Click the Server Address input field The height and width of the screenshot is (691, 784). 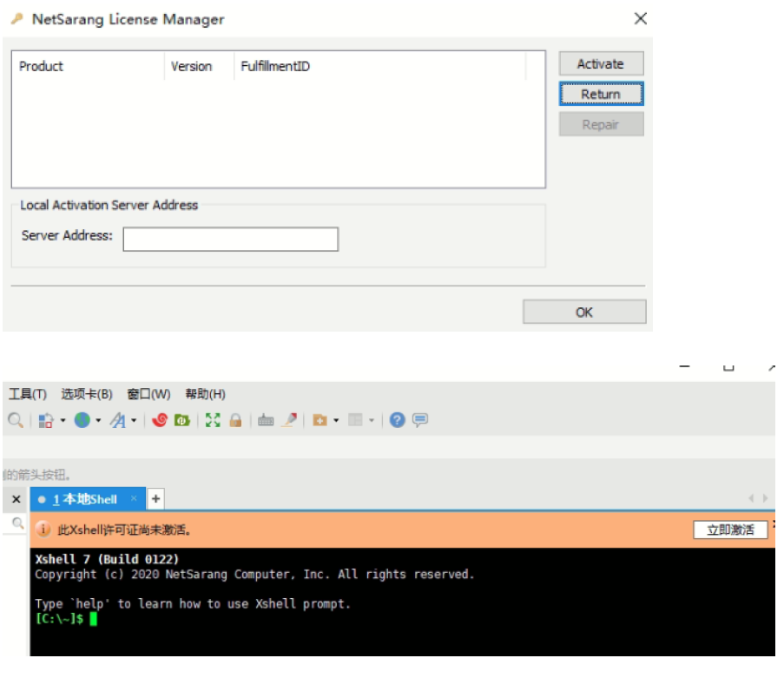230,240
